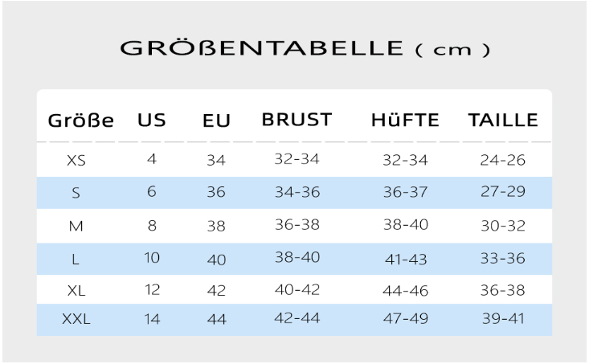Click the TAILLE column header

(x=503, y=121)
